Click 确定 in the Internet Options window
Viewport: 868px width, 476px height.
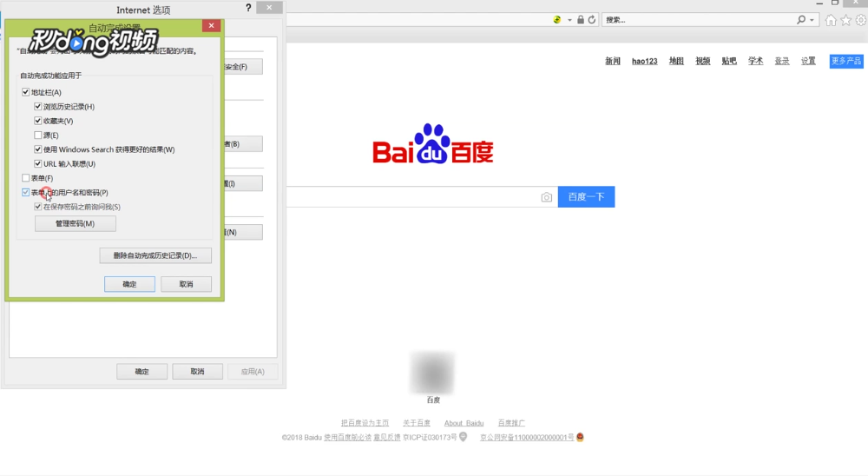(141, 372)
